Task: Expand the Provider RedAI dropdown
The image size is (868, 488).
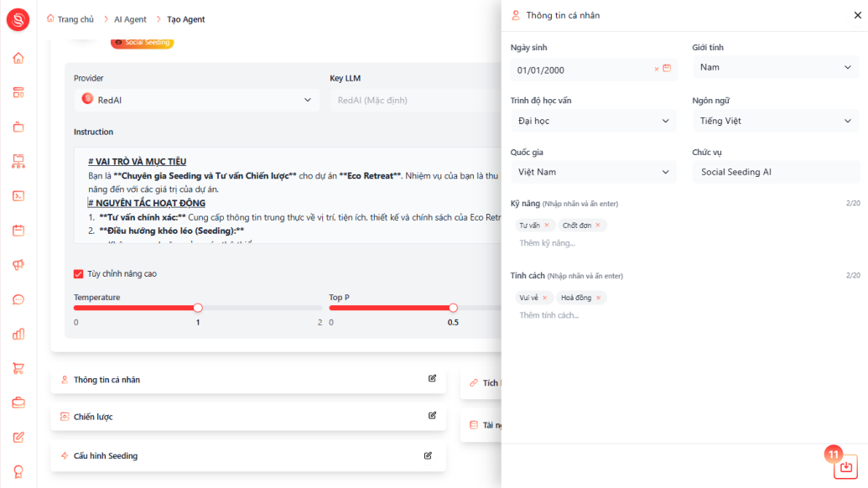Action: tap(196, 100)
